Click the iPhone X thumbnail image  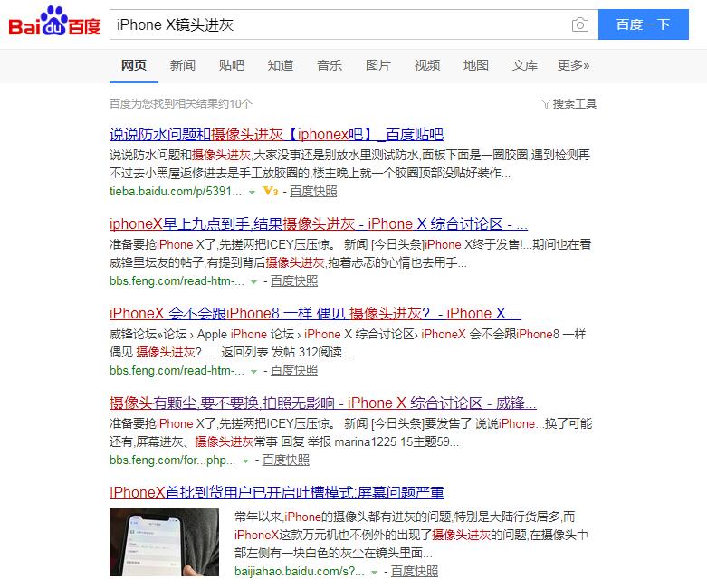point(164,543)
